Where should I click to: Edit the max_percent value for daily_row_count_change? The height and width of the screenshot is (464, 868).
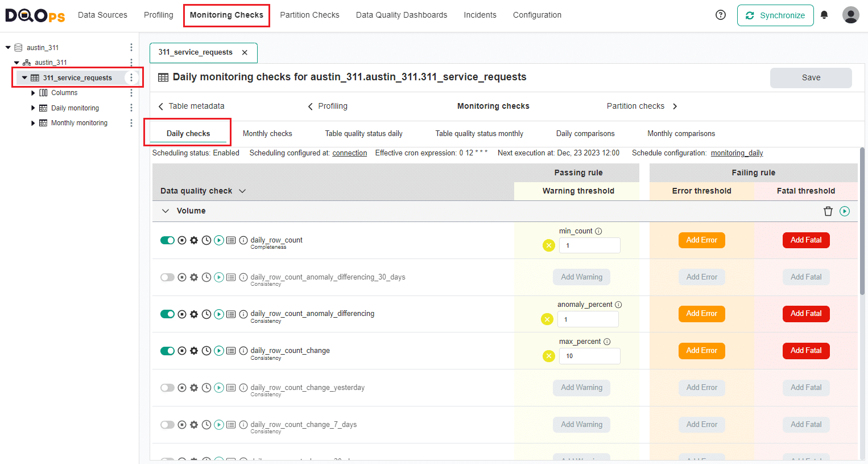pos(590,356)
